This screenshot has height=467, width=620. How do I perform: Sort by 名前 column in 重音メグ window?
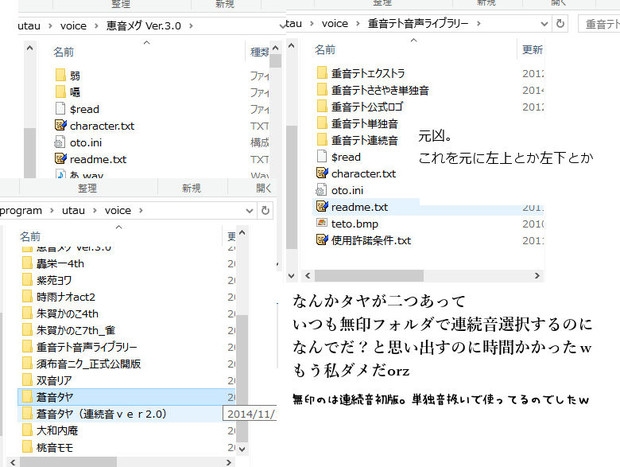[x=63, y=52]
